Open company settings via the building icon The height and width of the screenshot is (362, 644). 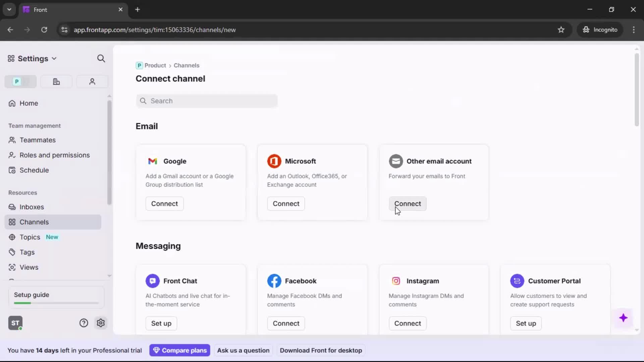(56, 81)
